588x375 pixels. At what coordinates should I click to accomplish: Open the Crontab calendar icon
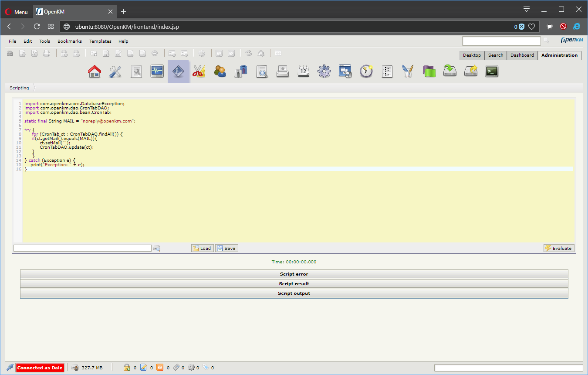coord(304,71)
